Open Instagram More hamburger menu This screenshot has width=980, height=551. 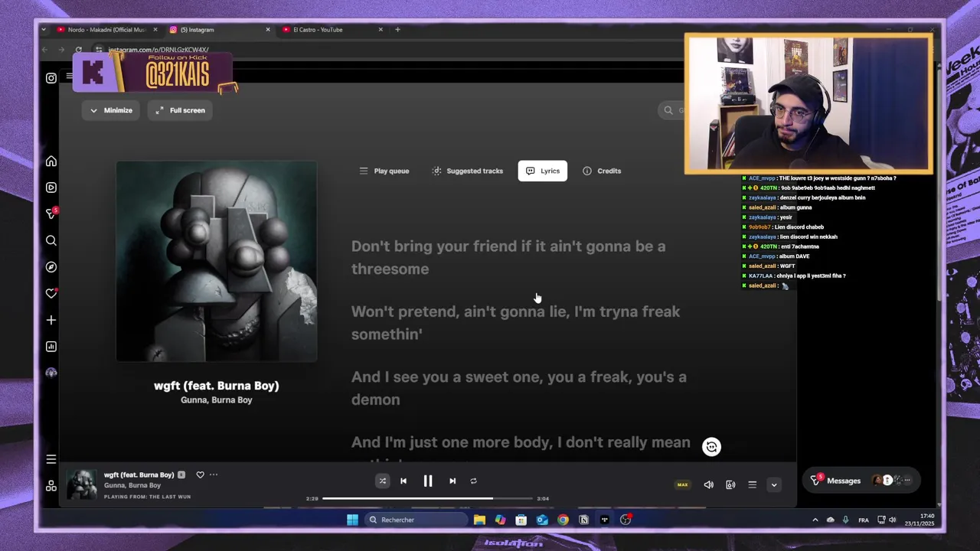(x=51, y=459)
